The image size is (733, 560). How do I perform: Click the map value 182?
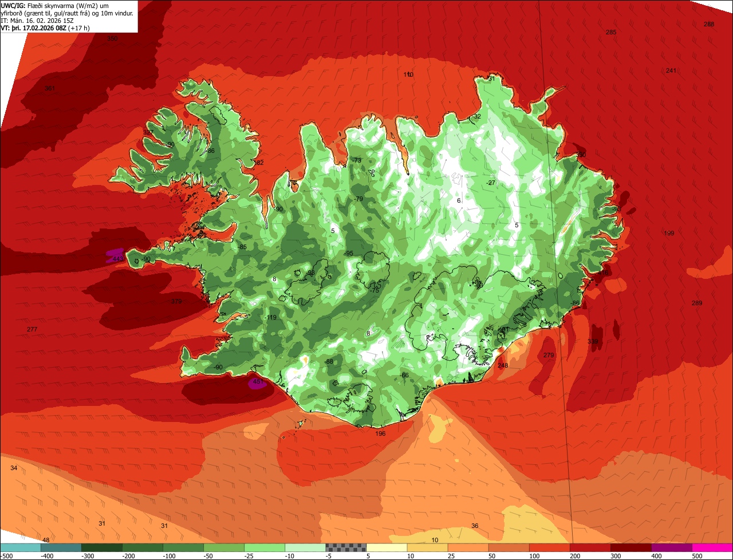[259, 163]
